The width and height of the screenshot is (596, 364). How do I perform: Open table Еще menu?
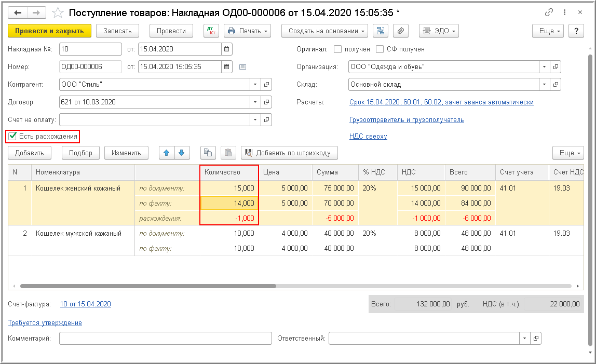(568, 153)
